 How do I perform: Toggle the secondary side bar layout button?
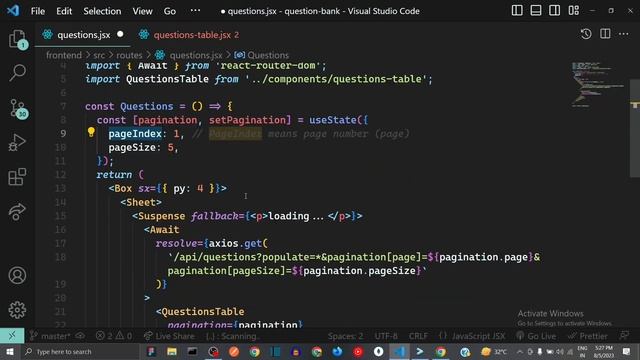[554, 11]
